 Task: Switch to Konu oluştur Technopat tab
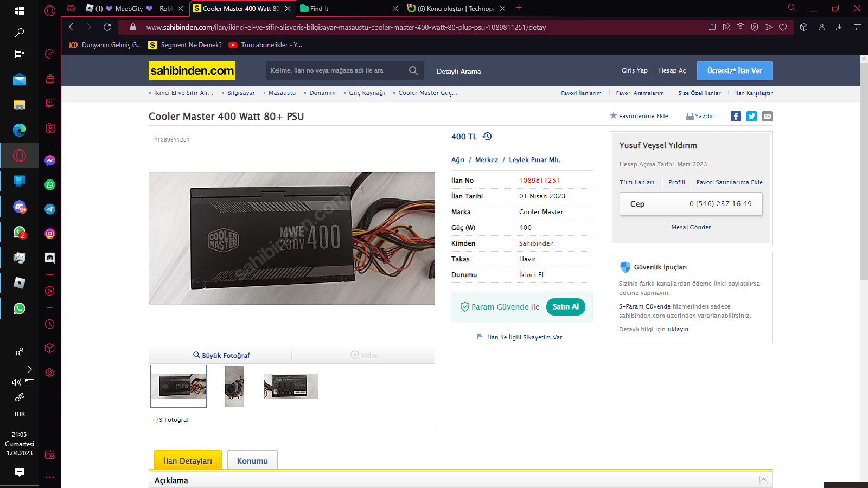(457, 9)
